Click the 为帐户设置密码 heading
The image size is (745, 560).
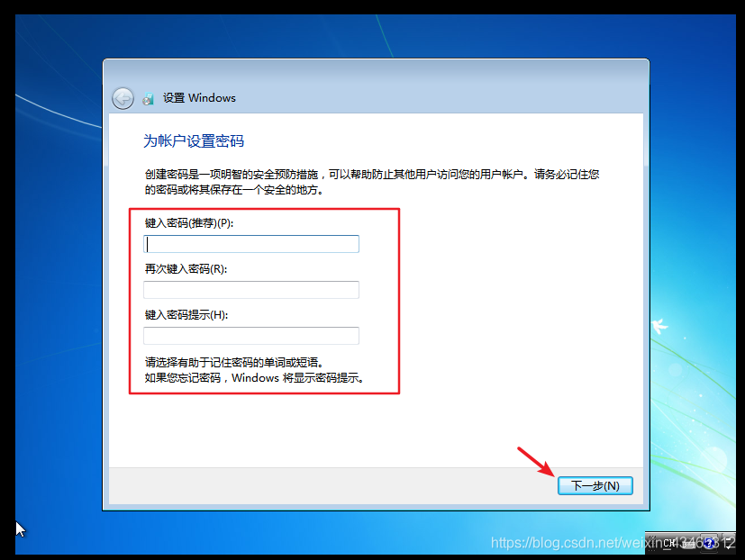194,140
